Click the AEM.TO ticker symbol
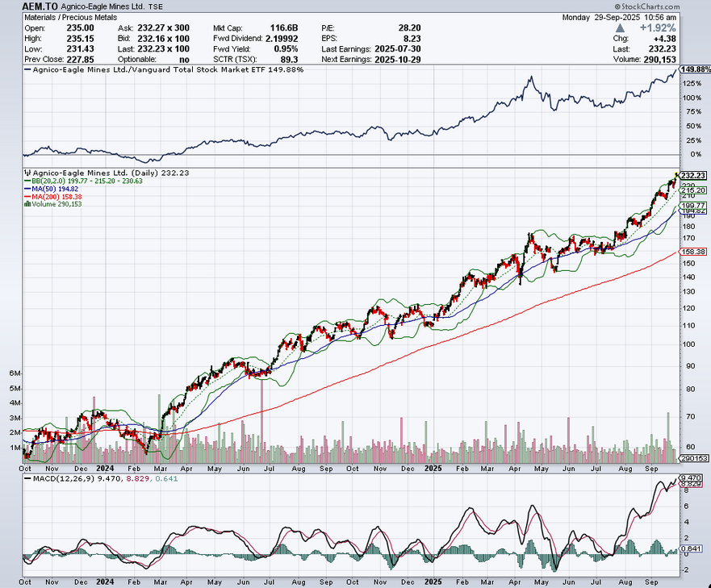 point(40,6)
